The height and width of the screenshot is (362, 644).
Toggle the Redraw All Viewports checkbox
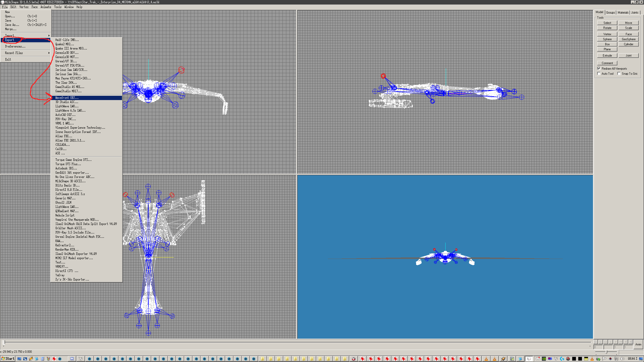pyautogui.click(x=599, y=68)
